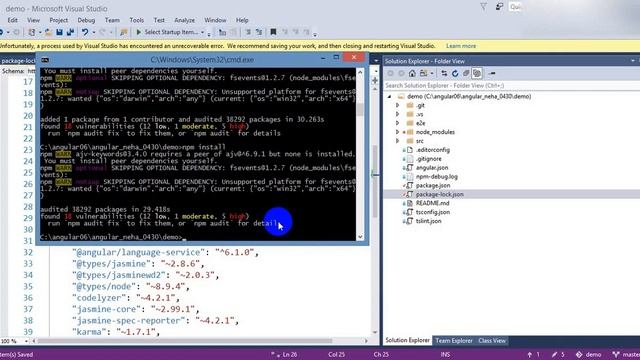Click the Learn more link in warning bar
The image size is (640, 360).
(461, 46)
